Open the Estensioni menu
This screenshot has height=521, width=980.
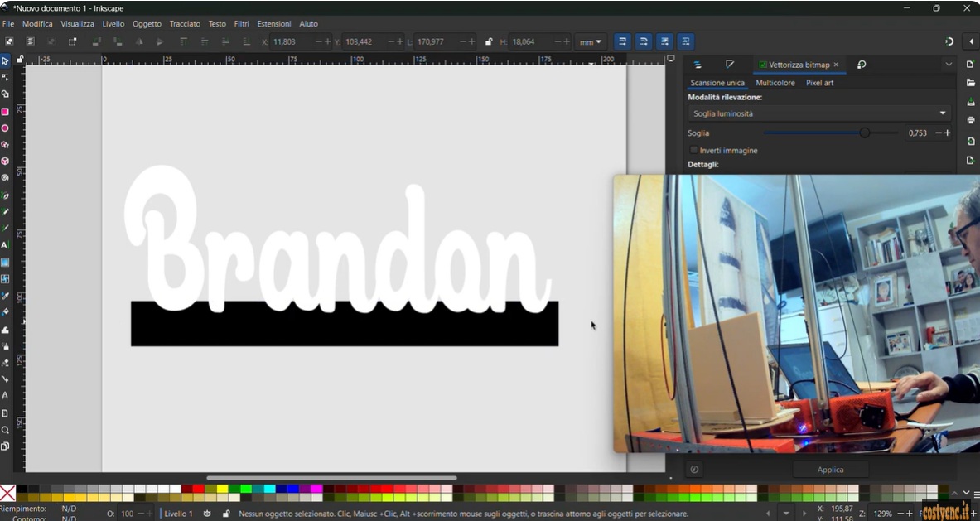tap(273, 24)
